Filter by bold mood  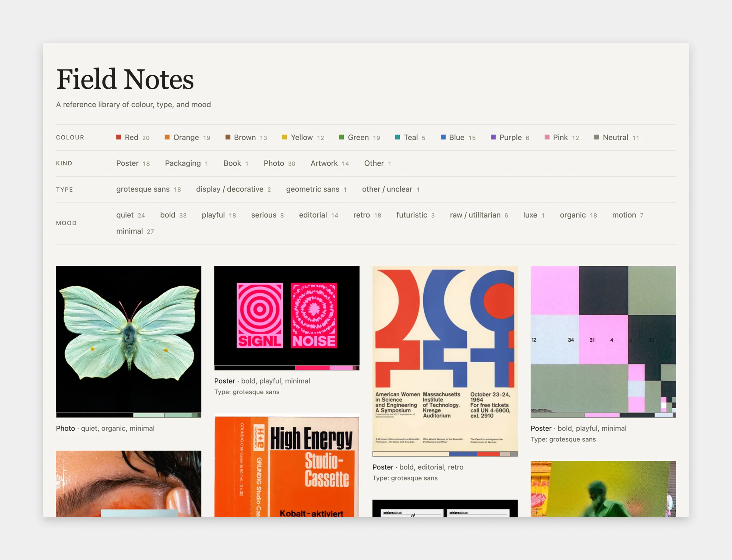point(173,215)
